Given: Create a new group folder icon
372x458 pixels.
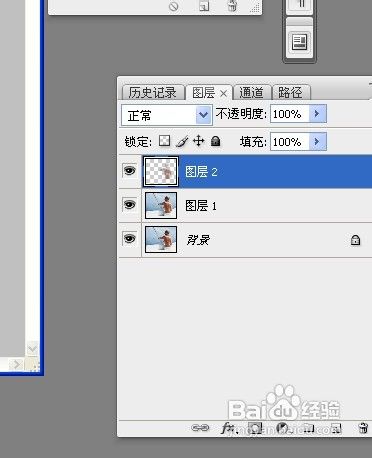Looking at the screenshot, I should 309,428.
